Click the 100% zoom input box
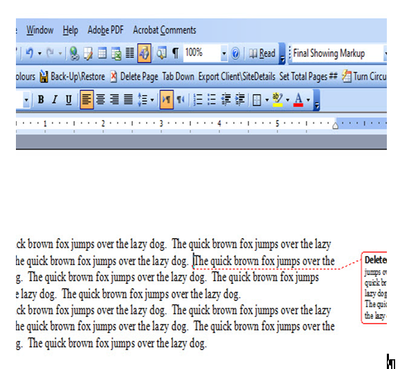The width and height of the screenshot is (400, 369). (x=202, y=53)
